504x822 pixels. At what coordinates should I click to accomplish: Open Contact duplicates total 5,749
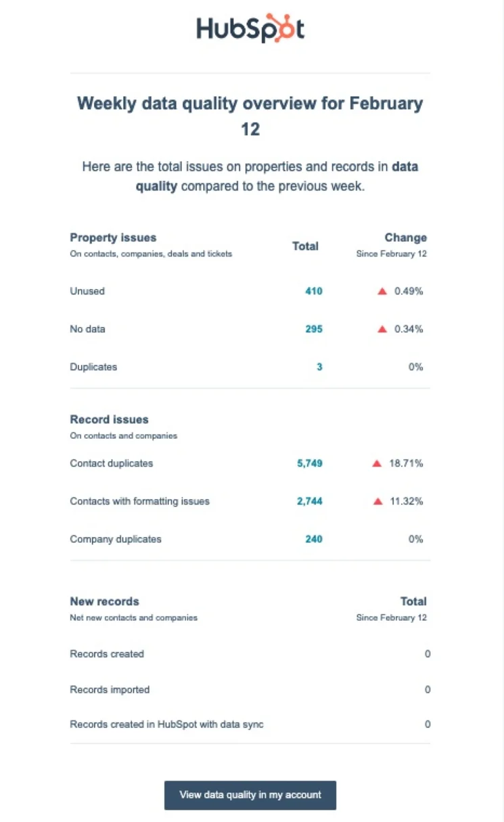(x=311, y=463)
